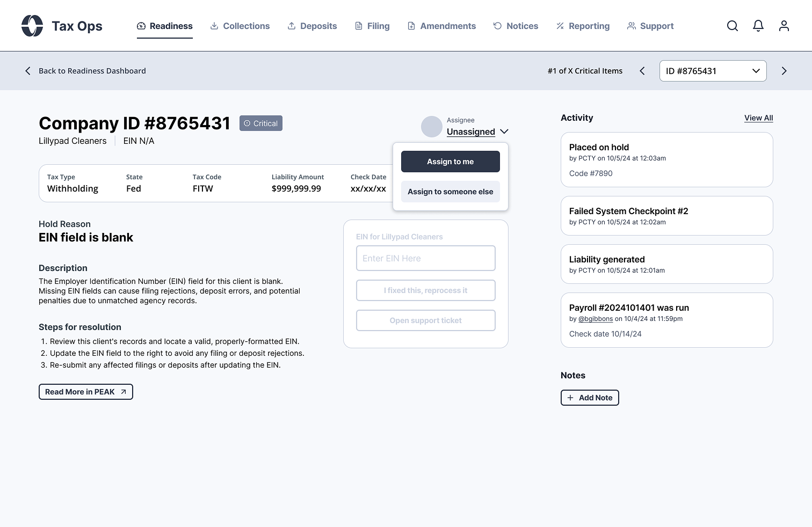The height and width of the screenshot is (527, 812).
Task: Click the Tax Ops logo
Action: point(32,26)
